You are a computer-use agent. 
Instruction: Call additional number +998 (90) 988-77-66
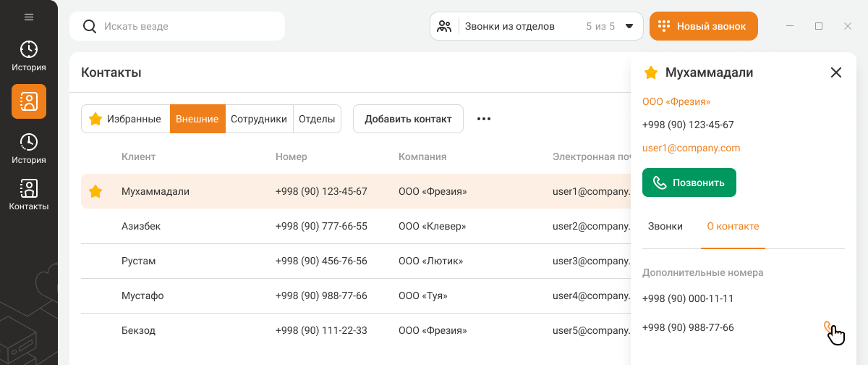(x=829, y=327)
